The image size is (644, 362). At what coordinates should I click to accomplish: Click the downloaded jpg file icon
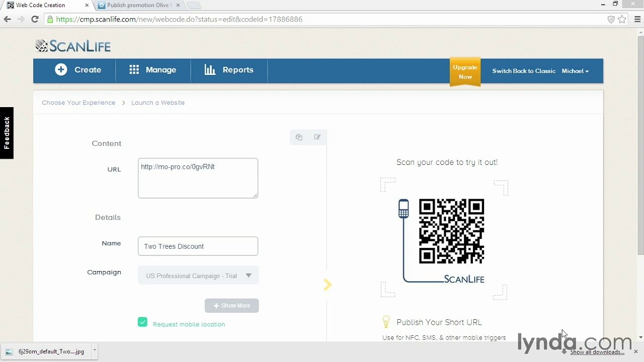10,351
